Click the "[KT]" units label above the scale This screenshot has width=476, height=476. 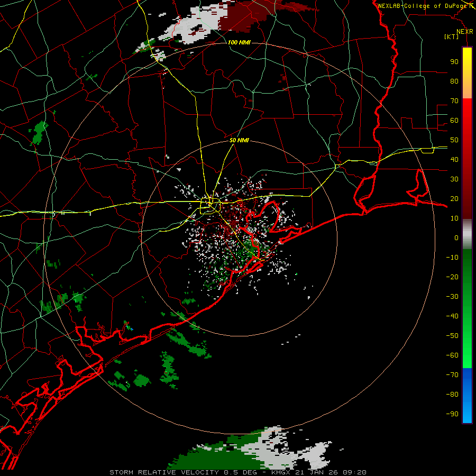pos(451,36)
